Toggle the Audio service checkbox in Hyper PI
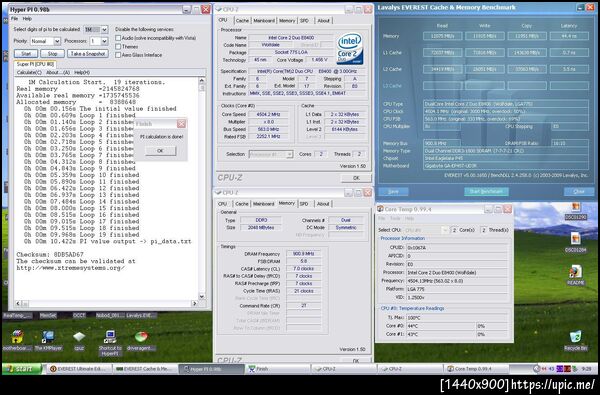Image resolution: width=600 pixels, height=395 pixels. pos(118,38)
